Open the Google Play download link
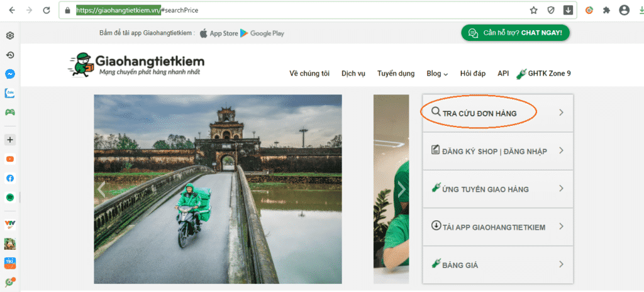The image size is (644, 292). pyautogui.click(x=262, y=33)
